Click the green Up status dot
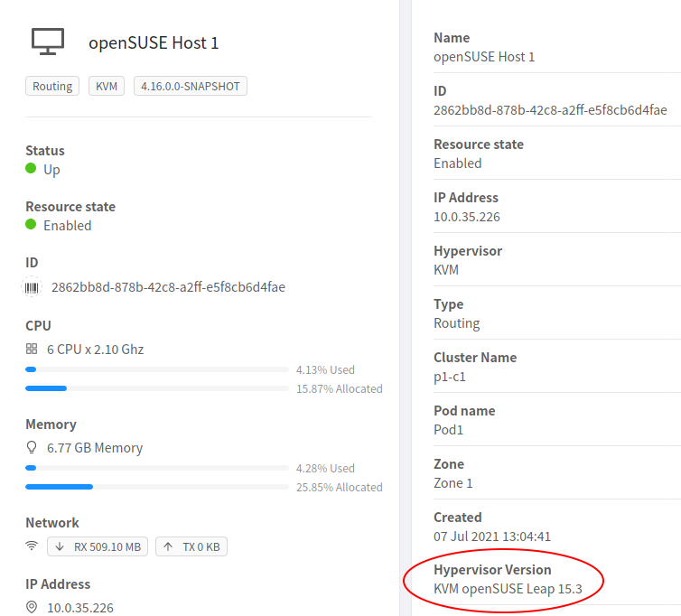Screen dimensions: 681x616 tap(31, 168)
